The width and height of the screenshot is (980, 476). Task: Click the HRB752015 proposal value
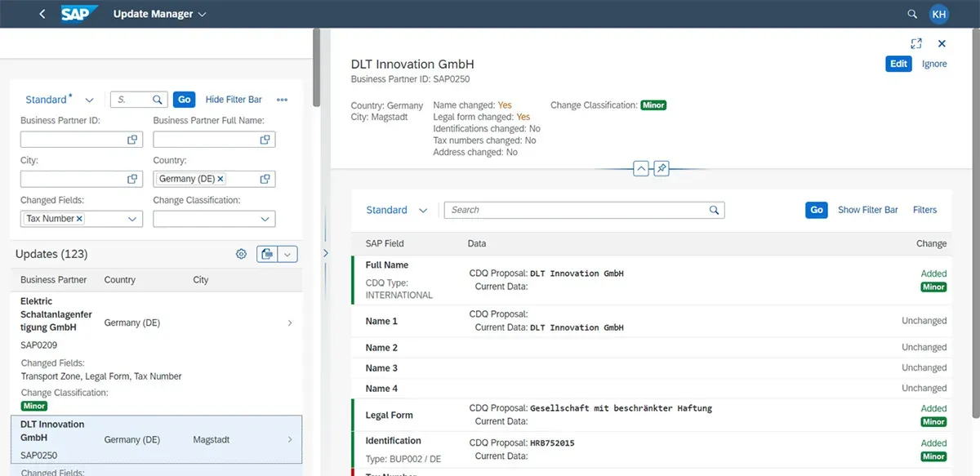tap(552, 443)
